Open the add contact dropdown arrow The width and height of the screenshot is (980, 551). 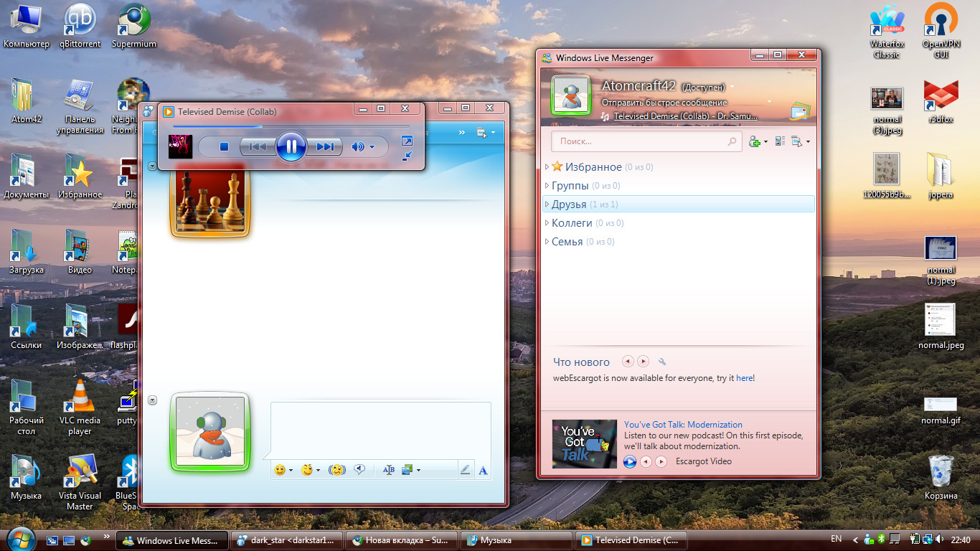pos(765,142)
